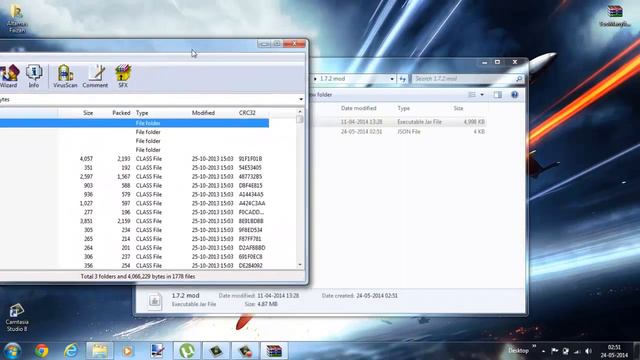The height and width of the screenshot is (360, 640).
Task: Open the WinRAR archive desktop icon top-right
Action: (x=615, y=16)
